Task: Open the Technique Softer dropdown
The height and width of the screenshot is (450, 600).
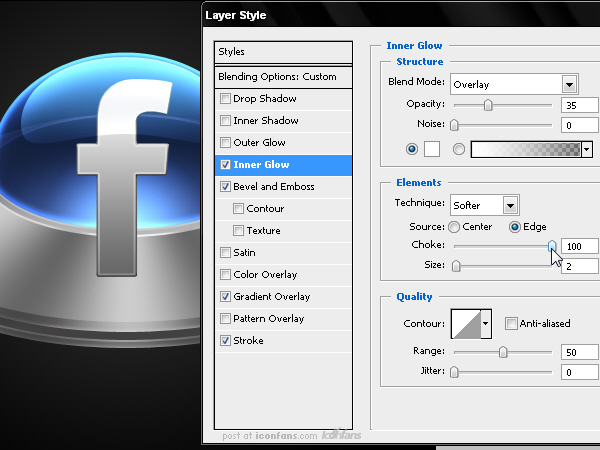Action: (484, 205)
